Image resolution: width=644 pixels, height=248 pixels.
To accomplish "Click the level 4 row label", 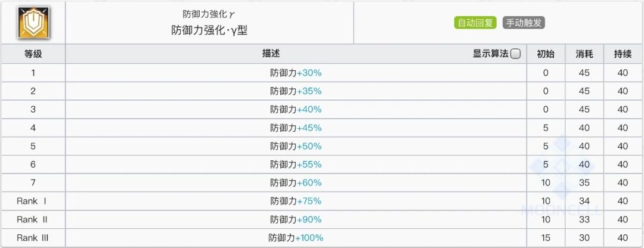I will (x=33, y=128).
